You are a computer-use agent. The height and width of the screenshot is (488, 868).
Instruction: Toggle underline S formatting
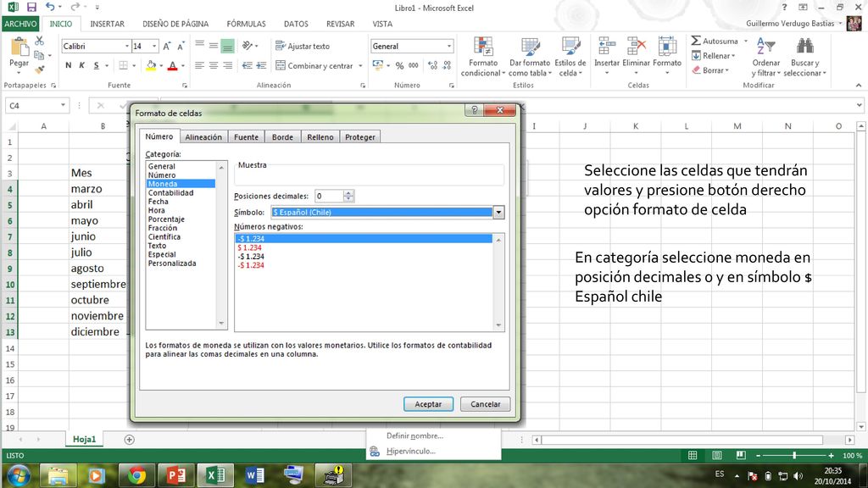97,65
